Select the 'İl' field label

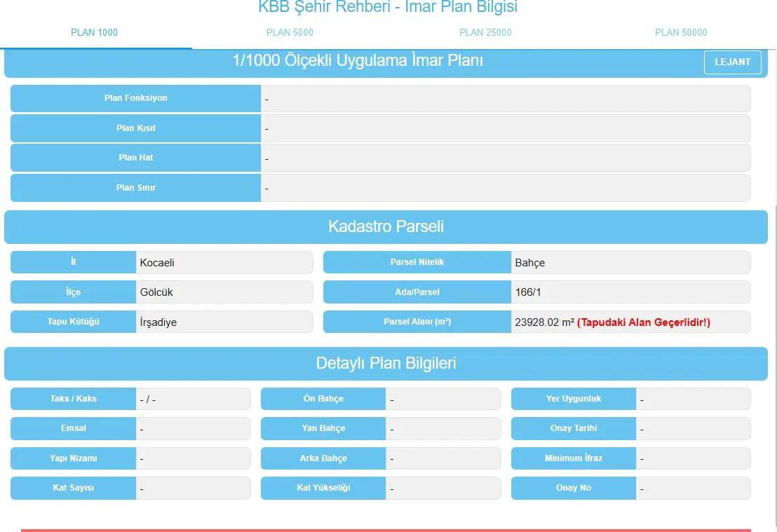(x=74, y=262)
